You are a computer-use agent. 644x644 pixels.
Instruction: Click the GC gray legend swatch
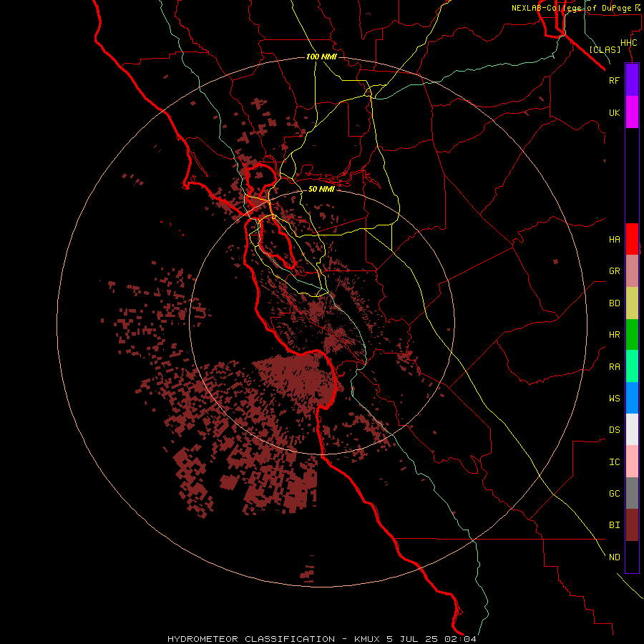click(x=632, y=493)
